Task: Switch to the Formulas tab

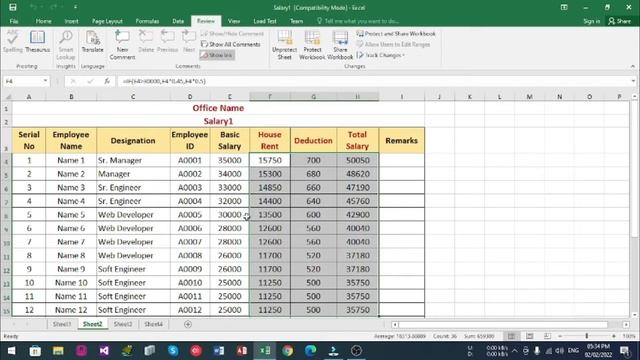Action: point(147,21)
